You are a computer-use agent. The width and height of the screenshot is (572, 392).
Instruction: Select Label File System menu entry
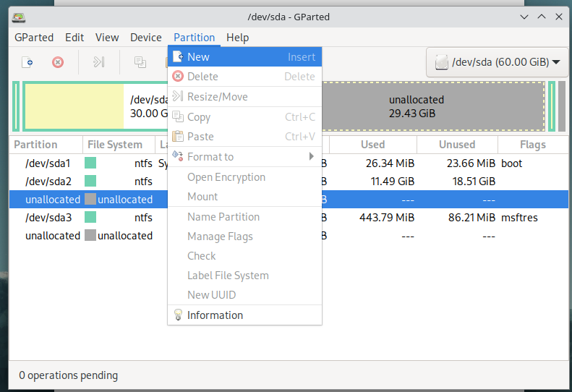pyautogui.click(x=244, y=276)
